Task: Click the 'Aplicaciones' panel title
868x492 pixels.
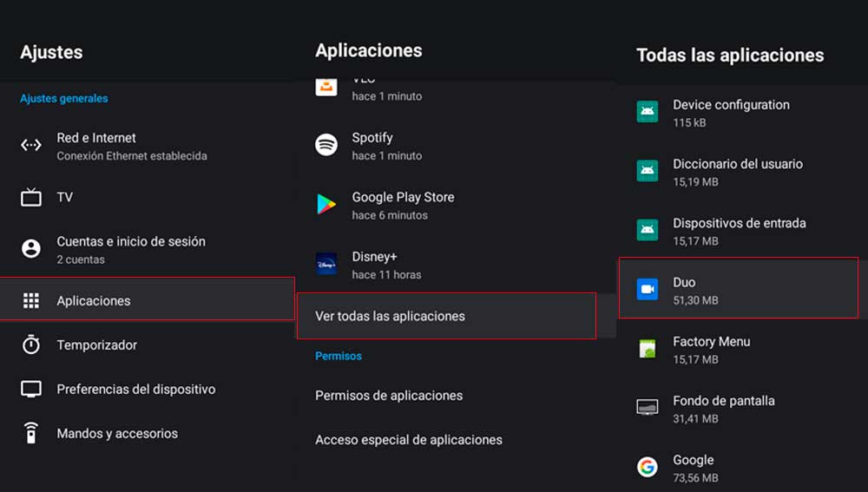Action: coord(369,50)
